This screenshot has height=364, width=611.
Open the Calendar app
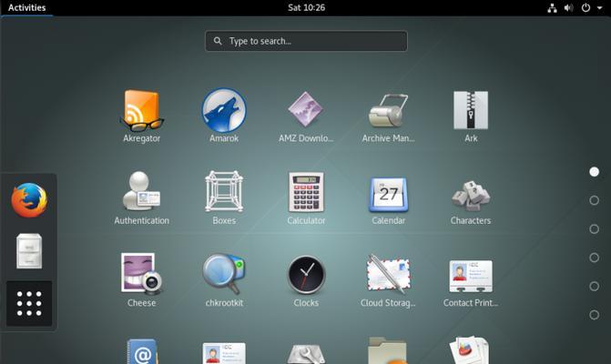(x=389, y=195)
